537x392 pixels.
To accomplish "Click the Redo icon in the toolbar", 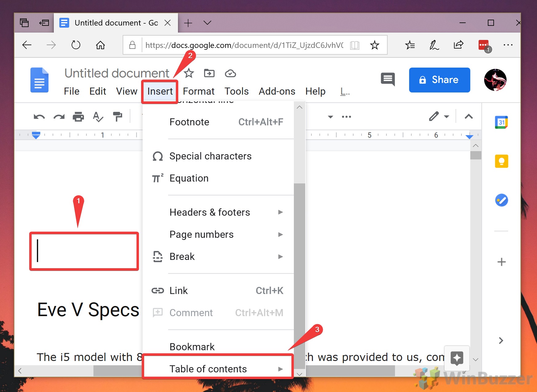I will 59,117.
